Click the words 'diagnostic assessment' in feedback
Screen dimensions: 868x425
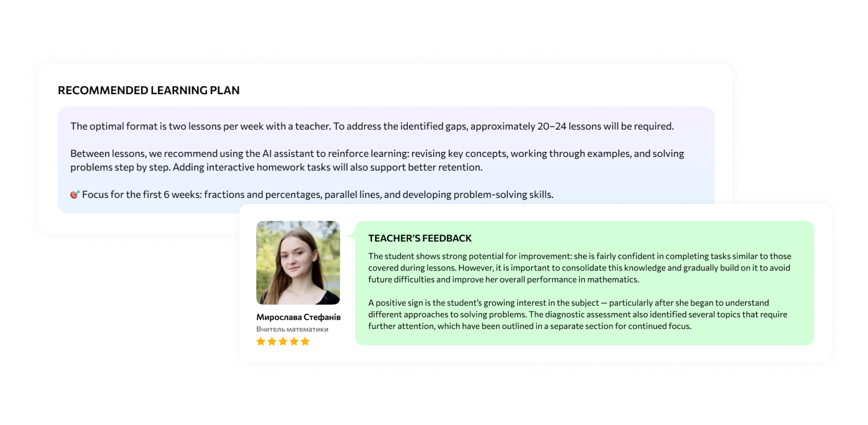click(586, 314)
